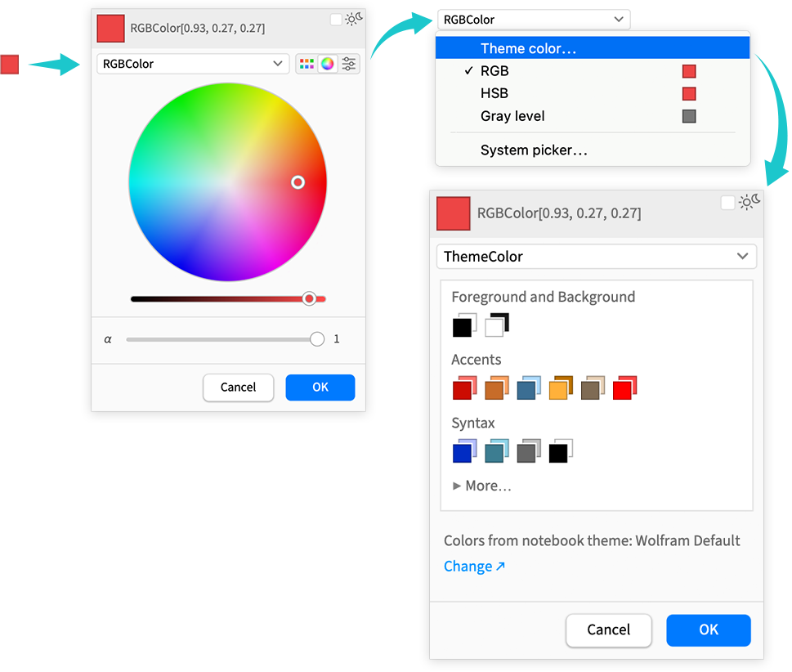Pick the white background theme color
Screen dimensions: 792x672
coord(496,325)
